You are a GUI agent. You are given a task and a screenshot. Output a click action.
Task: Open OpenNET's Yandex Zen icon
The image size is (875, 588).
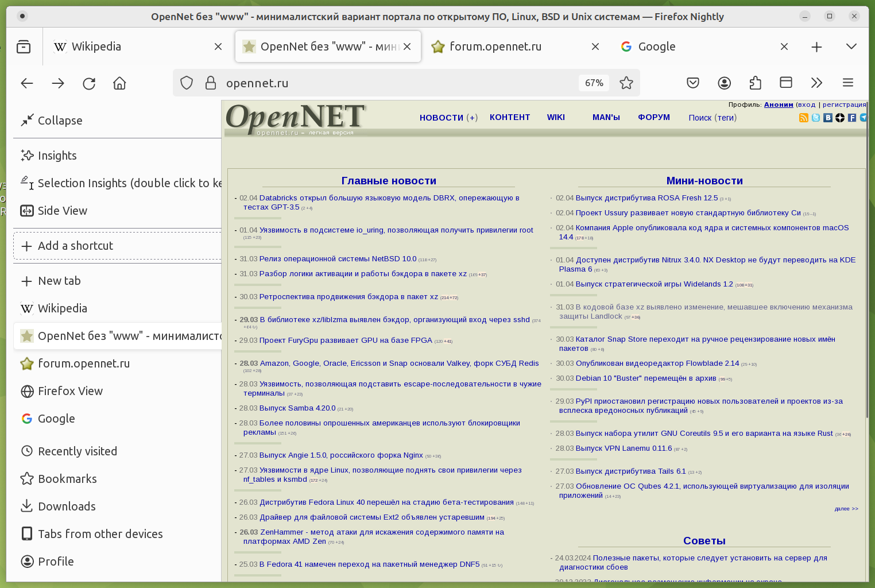click(x=840, y=118)
